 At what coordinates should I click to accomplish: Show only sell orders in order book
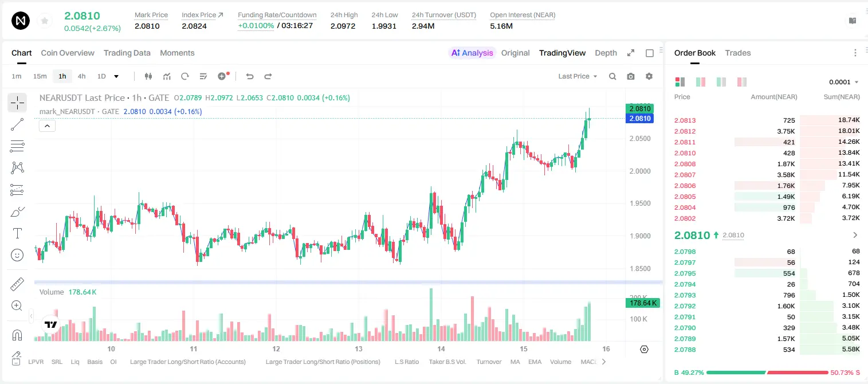click(x=742, y=82)
